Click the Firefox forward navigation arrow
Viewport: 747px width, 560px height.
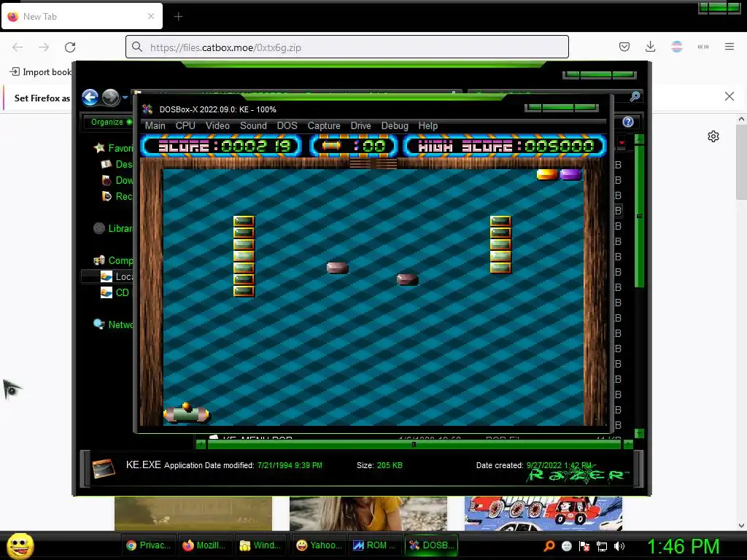click(x=44, y=47)
